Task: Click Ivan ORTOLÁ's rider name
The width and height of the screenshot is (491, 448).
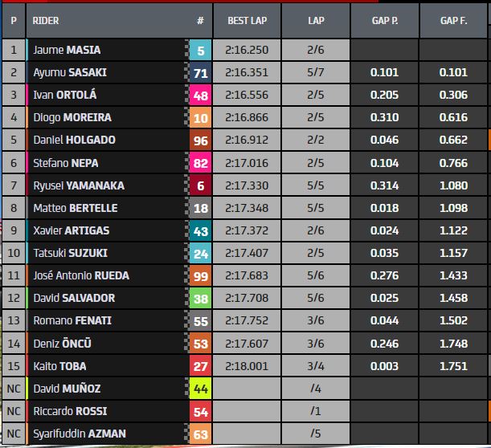Action: pos(68,95)
